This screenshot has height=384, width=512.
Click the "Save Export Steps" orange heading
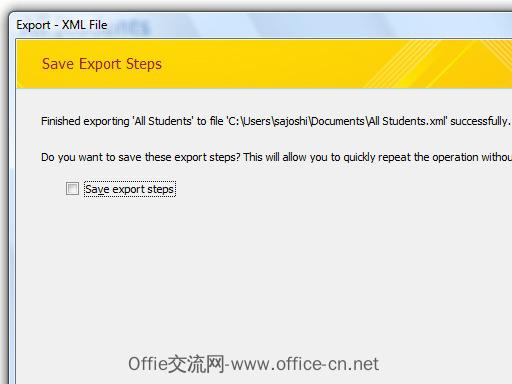[x=102, y=64]
